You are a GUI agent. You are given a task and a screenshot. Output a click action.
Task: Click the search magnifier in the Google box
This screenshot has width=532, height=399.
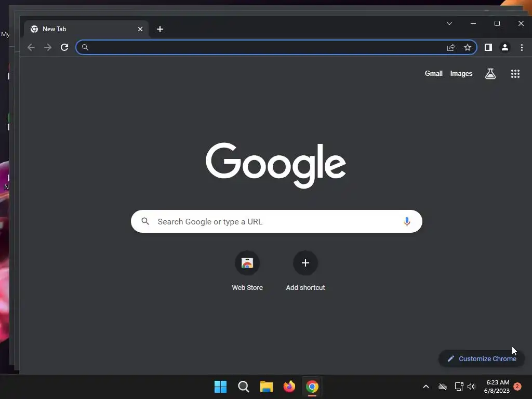point(145,221)
